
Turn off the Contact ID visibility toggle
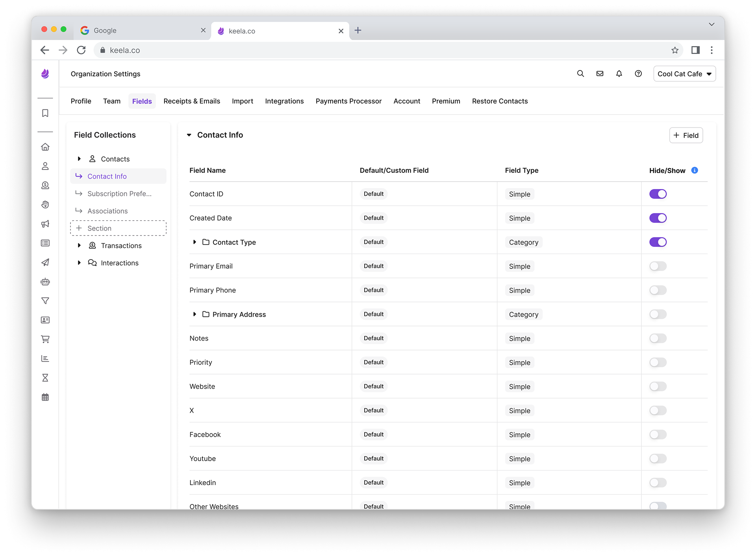[658, 194]
